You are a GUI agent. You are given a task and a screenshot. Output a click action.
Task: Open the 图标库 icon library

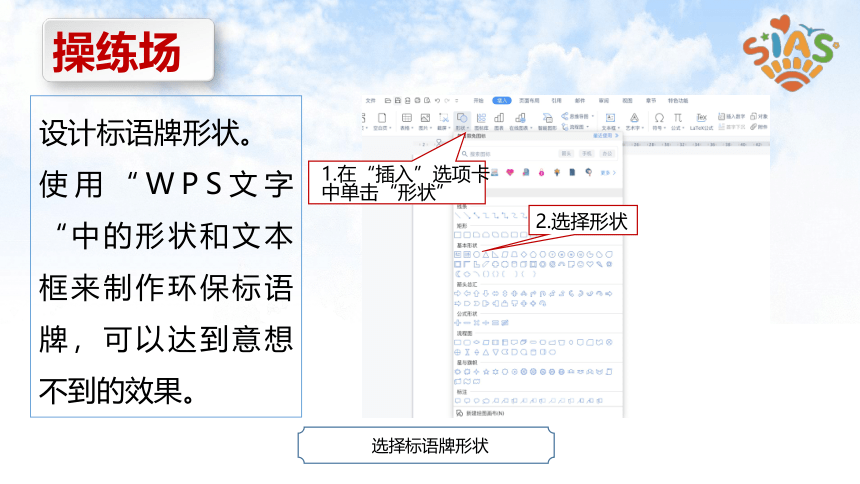(481, 118)
